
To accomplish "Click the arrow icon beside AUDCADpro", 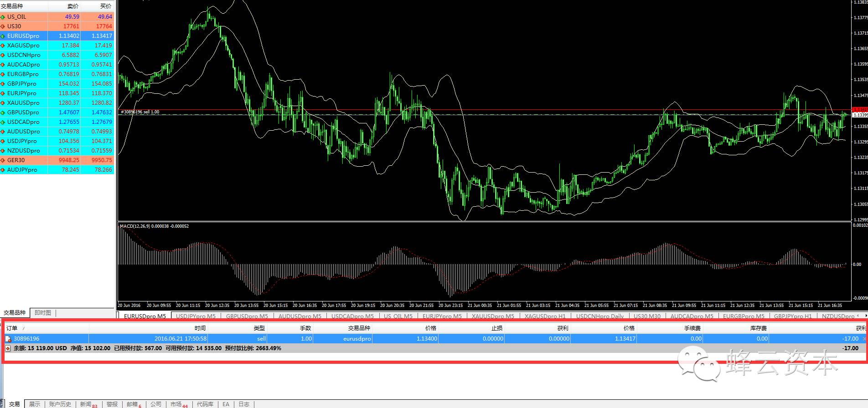I will click(3, 65).
